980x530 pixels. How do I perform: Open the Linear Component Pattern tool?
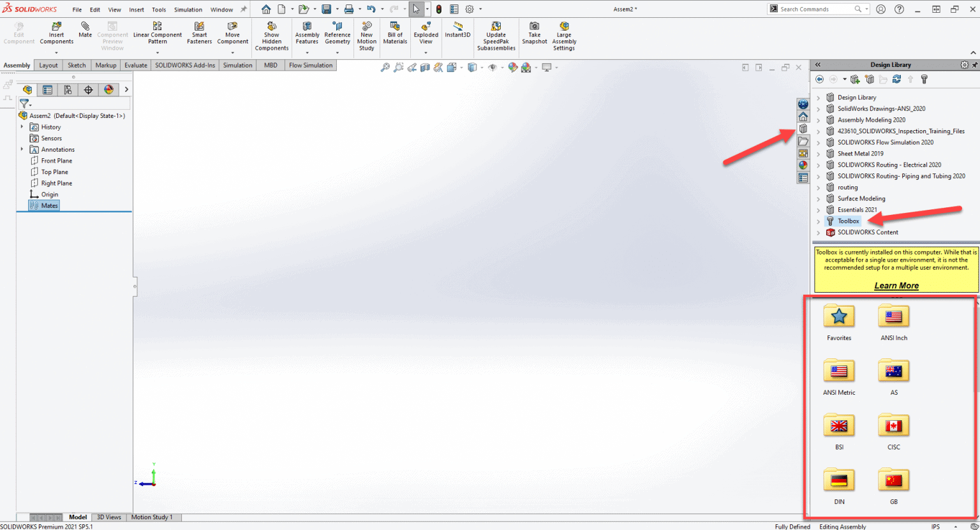point(158,33)
